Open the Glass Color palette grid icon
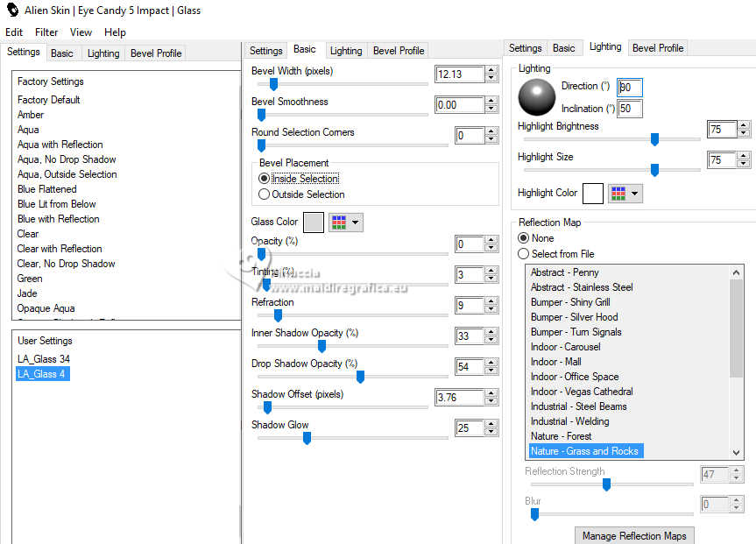The height and width of the screenshot is (544, 756). (x=339, y=223)
